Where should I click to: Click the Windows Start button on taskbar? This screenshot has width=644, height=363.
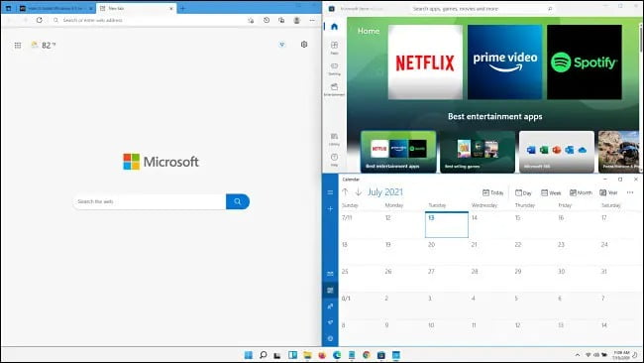pyautogui.click(x=249, y=355)
